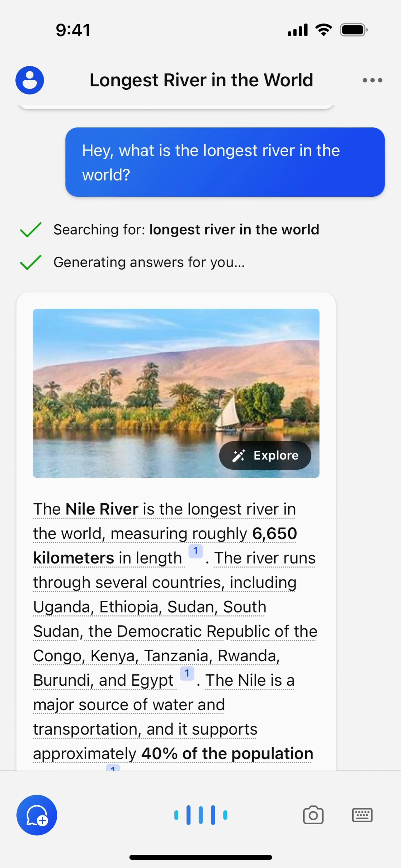Start a new chat topic
This screenshot has width=401, height=868.
click(x=37, y=815)
